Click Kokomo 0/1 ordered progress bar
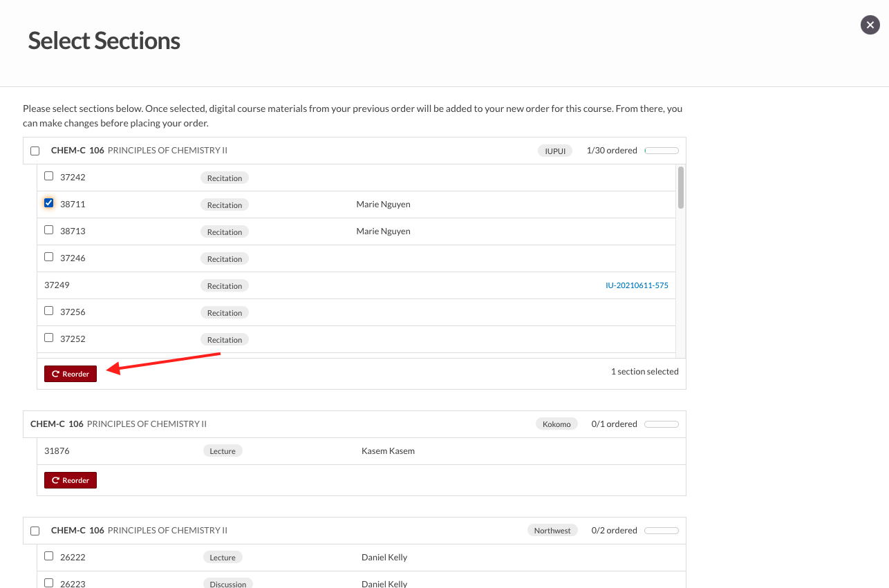Screen dimensions: 889x588 click(x=662, y=424)
